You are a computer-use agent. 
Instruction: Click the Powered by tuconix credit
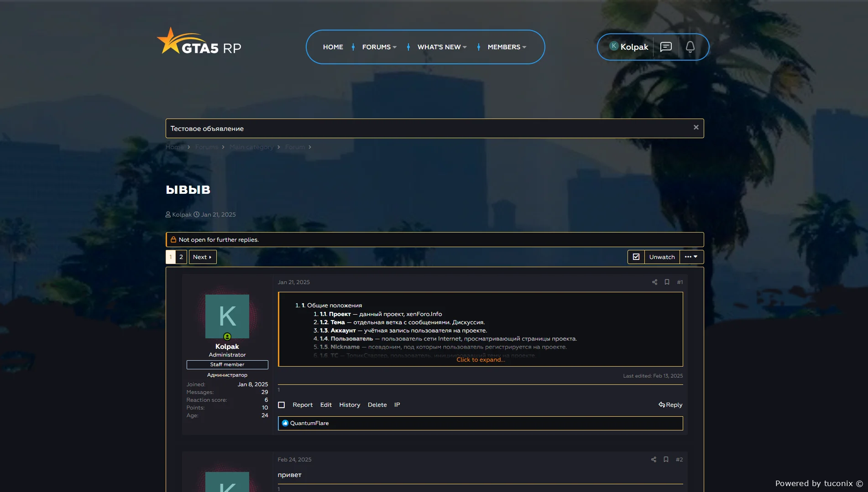tap(819, 483)
